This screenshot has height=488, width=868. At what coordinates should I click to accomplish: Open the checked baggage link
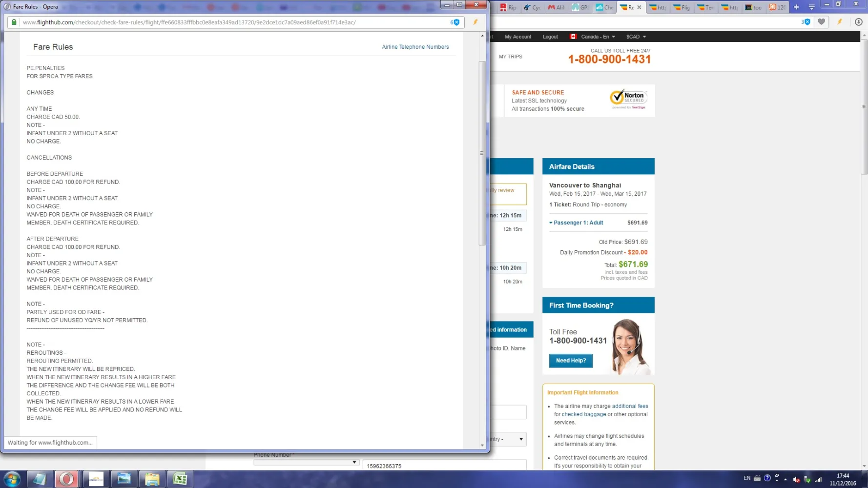pyautogui.click(x=584, y=414)
